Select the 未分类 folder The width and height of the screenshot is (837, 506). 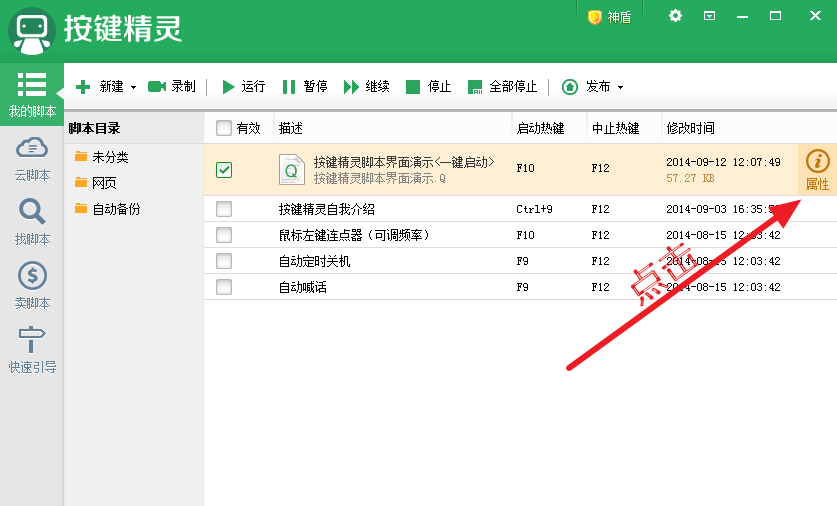coord(101,157)
